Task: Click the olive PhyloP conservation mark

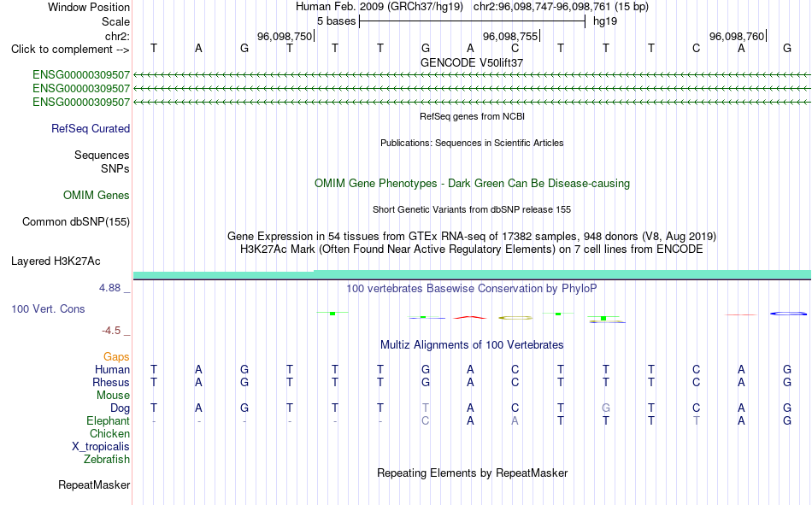Action: (515, 318)
